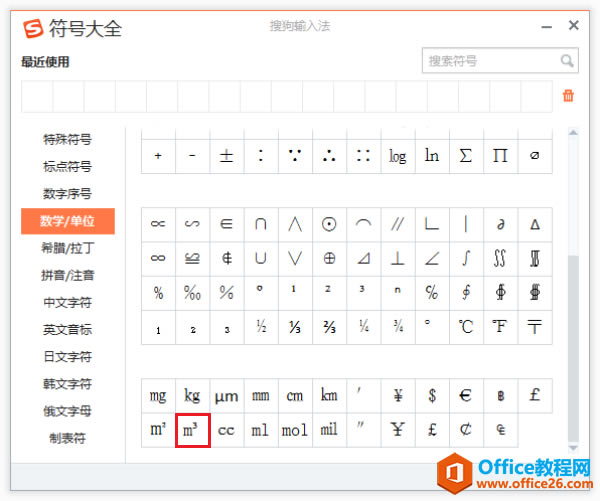Open the 制表符 category

point(67,438)
